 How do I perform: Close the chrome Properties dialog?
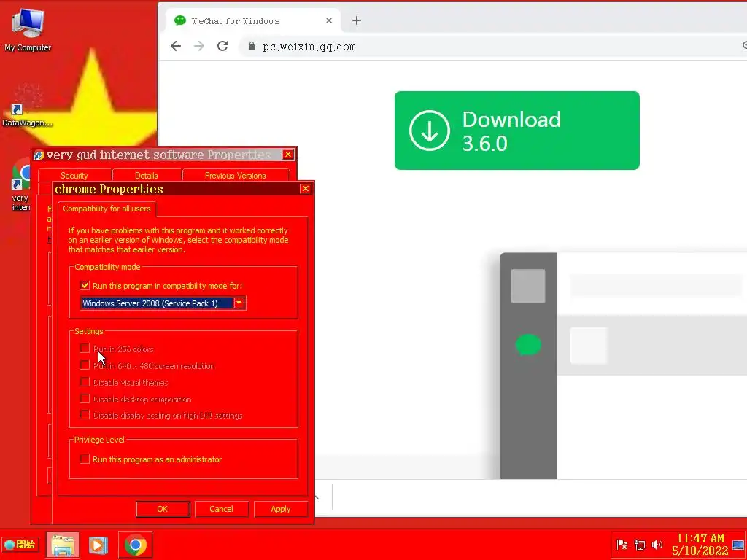(306, 189)
